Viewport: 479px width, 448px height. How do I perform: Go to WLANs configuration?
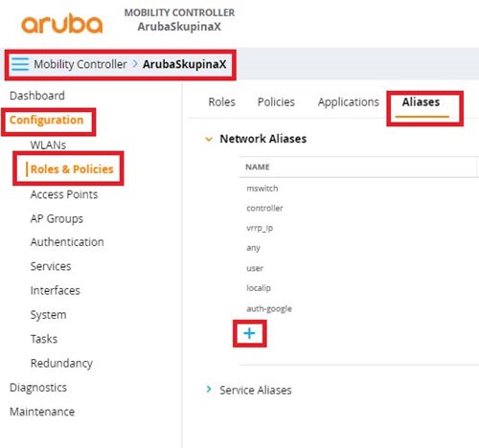pos(48,145)
